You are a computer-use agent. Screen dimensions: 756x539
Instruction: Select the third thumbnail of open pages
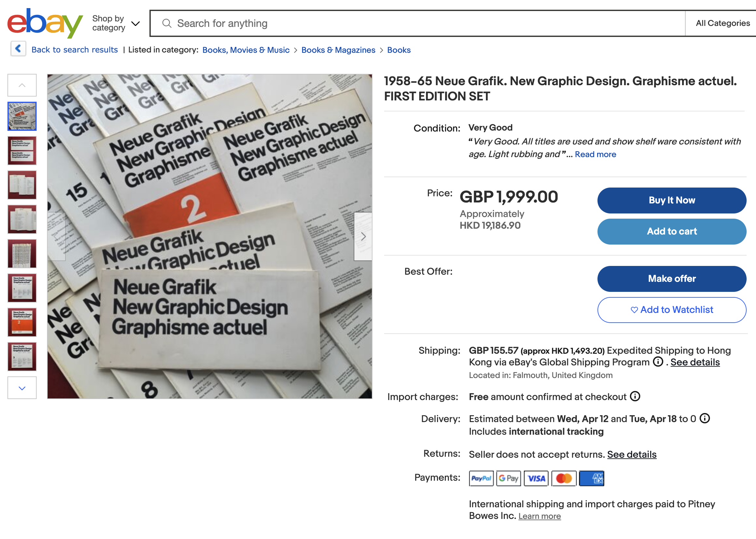[x=22, y=185]
